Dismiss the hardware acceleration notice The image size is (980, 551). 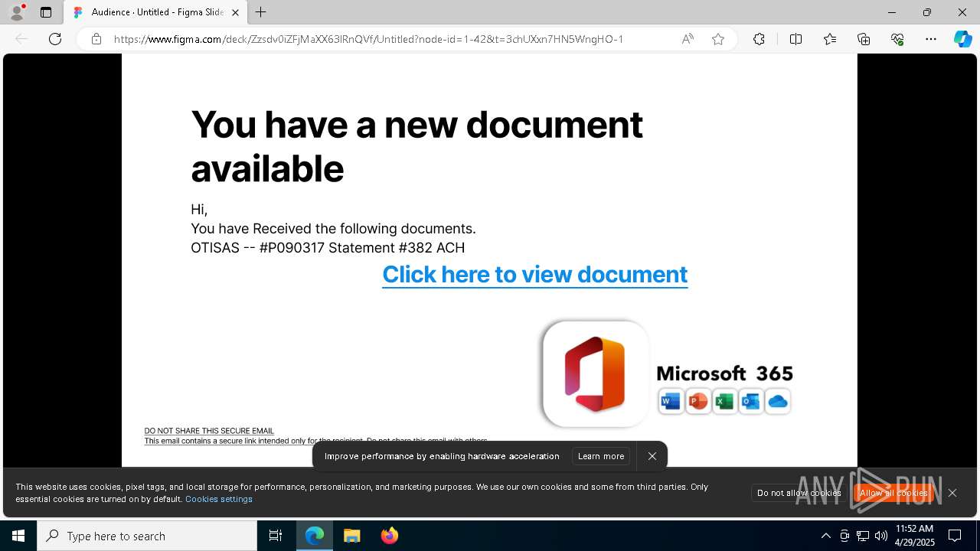click(652, 456)
